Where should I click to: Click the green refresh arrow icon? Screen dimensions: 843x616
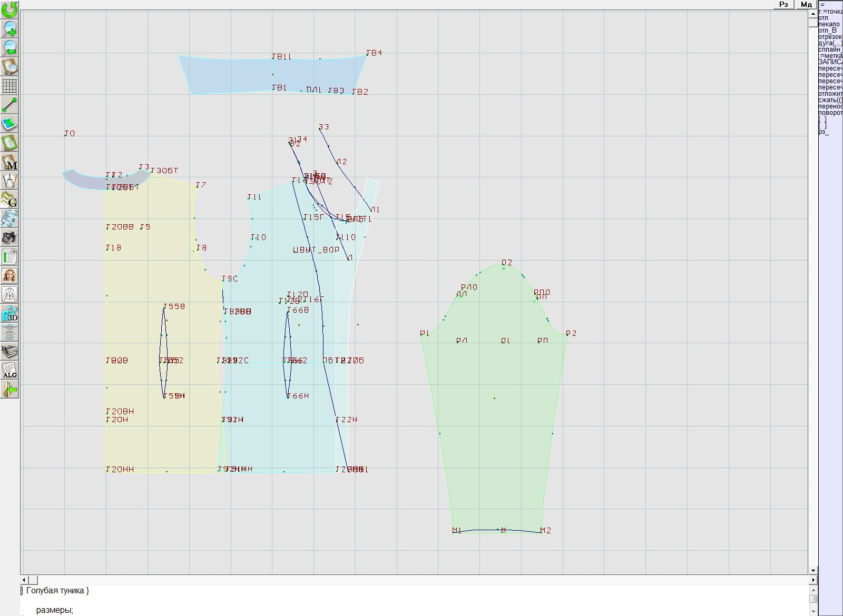tap(9, 9)
